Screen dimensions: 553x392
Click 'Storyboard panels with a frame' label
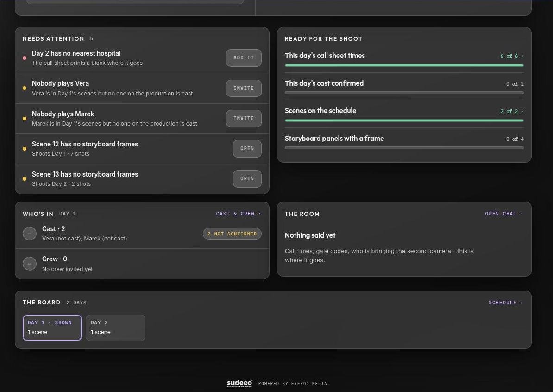(x=334, y=138)
